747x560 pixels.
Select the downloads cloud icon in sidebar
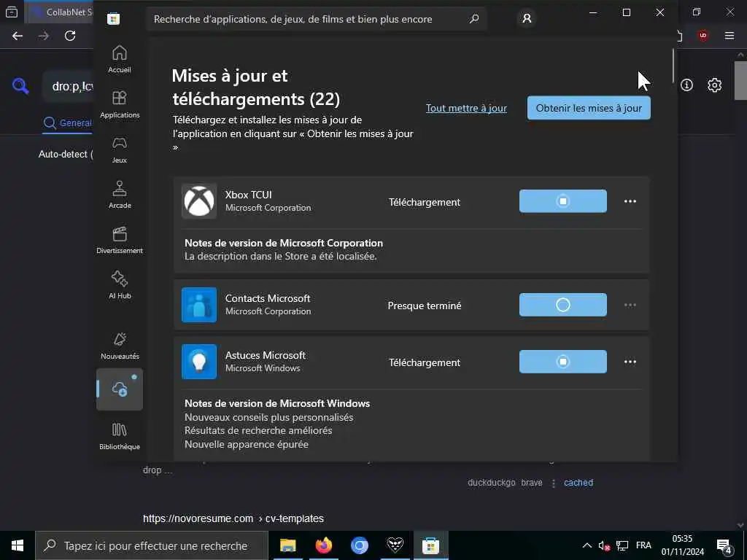coord(120,389)
